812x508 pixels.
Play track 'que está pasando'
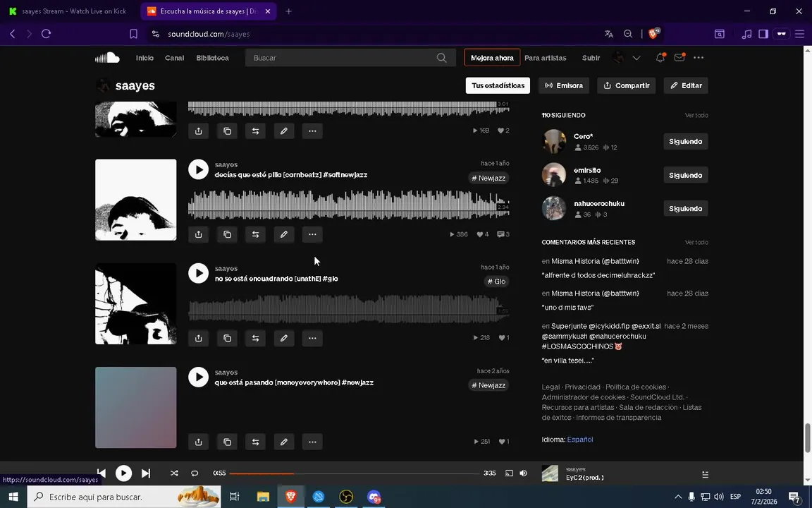click(198, 377)
